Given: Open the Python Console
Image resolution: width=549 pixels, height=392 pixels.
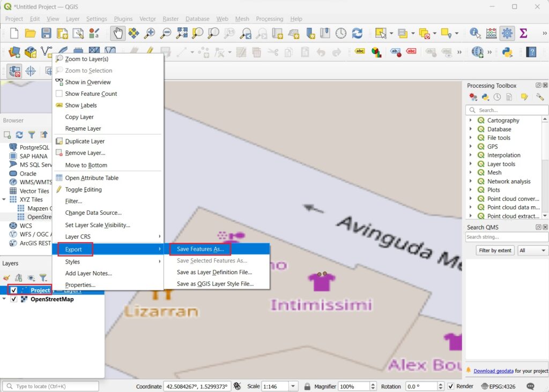Looking at the screenshot, I should click(507, 52).
